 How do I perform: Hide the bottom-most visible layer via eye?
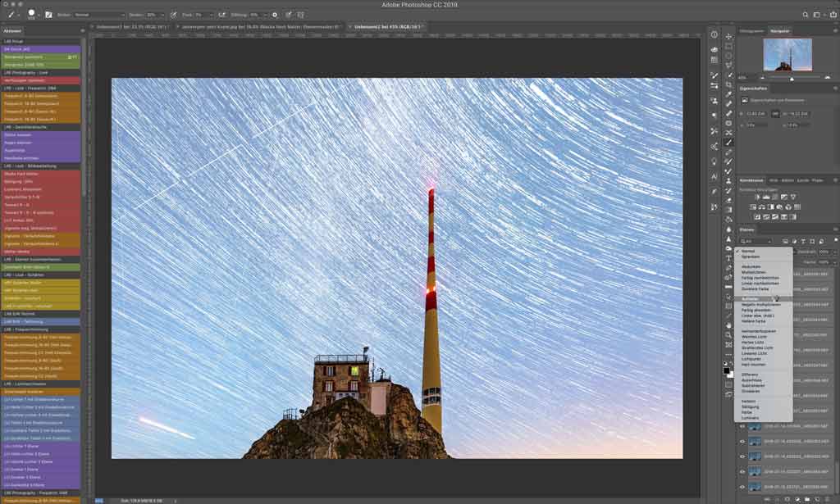click(x=742, y=488)
